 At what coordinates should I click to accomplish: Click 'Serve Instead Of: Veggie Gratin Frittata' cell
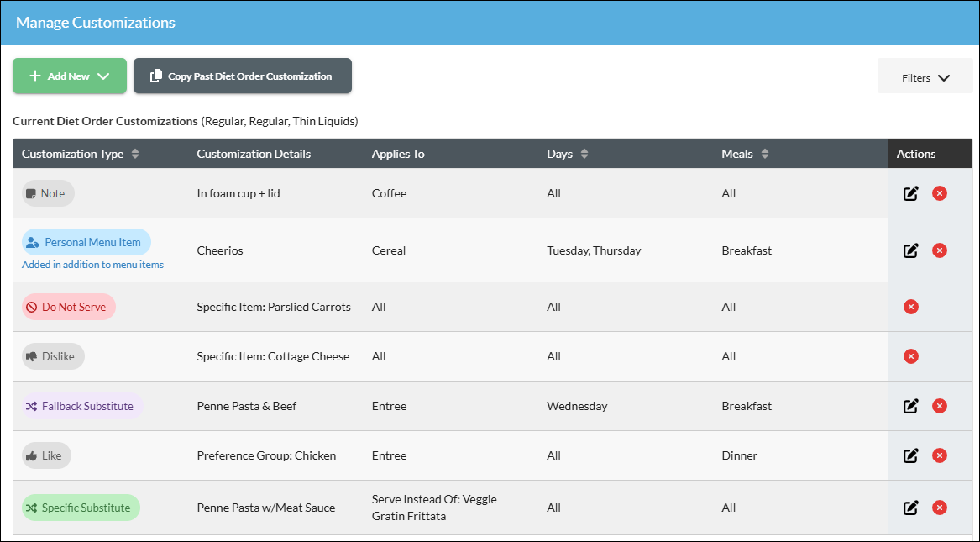click(x=434, y=508)
